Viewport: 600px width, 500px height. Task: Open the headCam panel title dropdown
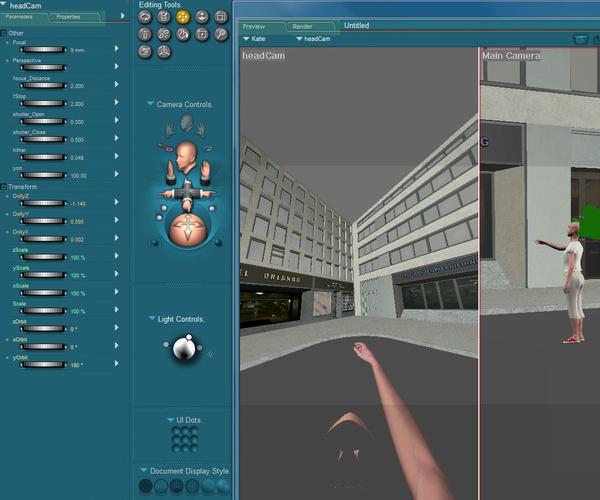(3, 4)
